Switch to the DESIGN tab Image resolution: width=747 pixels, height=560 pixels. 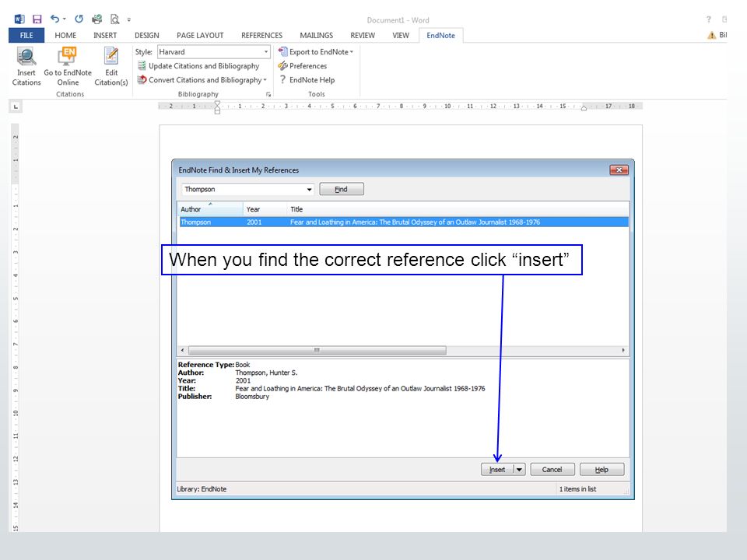coord(147,35)
